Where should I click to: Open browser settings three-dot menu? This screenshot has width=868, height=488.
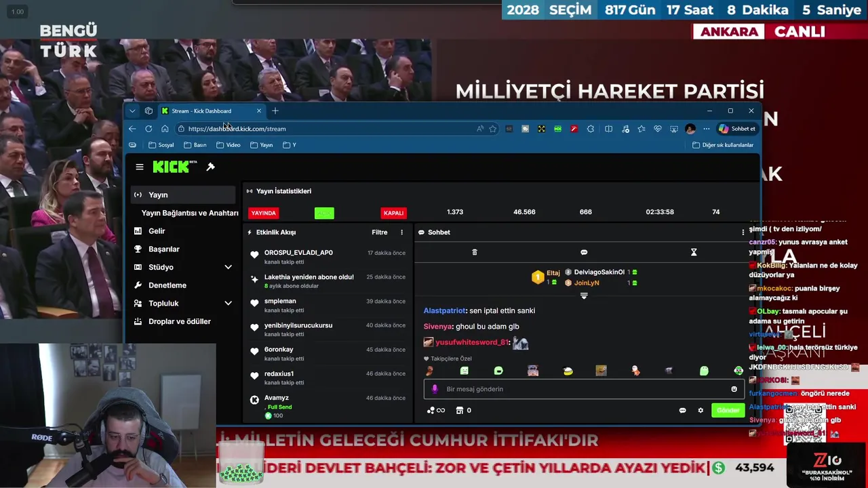click(707, 129)
